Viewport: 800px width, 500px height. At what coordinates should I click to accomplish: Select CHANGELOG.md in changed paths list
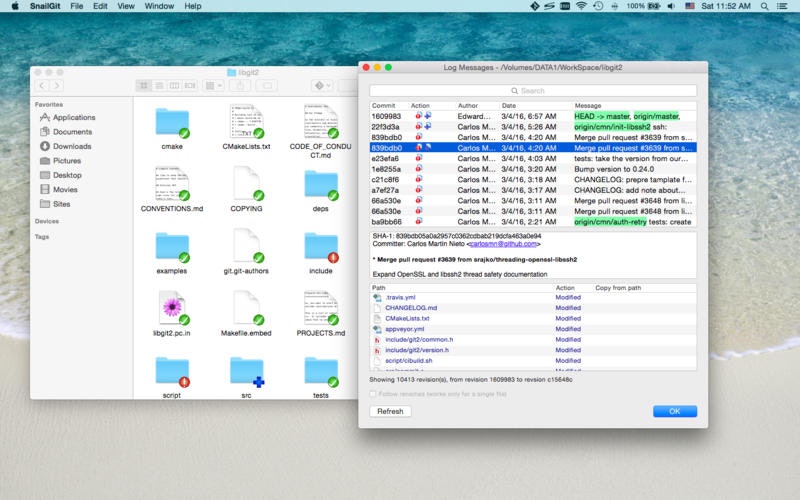533,308
